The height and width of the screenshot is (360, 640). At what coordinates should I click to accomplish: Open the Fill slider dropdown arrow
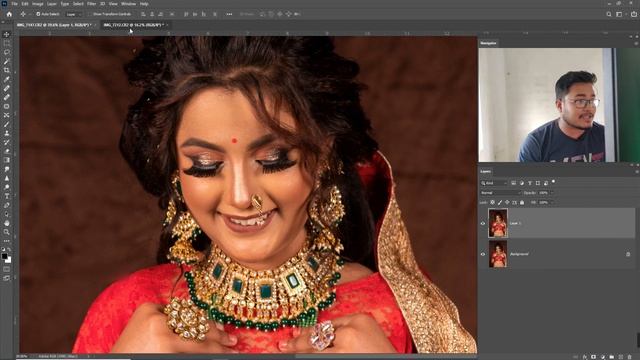click(x=552, y=202)
